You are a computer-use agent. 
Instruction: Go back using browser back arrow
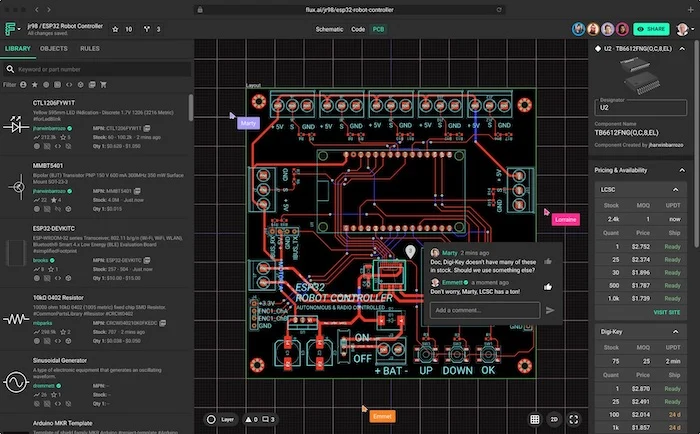pos(37,9)
